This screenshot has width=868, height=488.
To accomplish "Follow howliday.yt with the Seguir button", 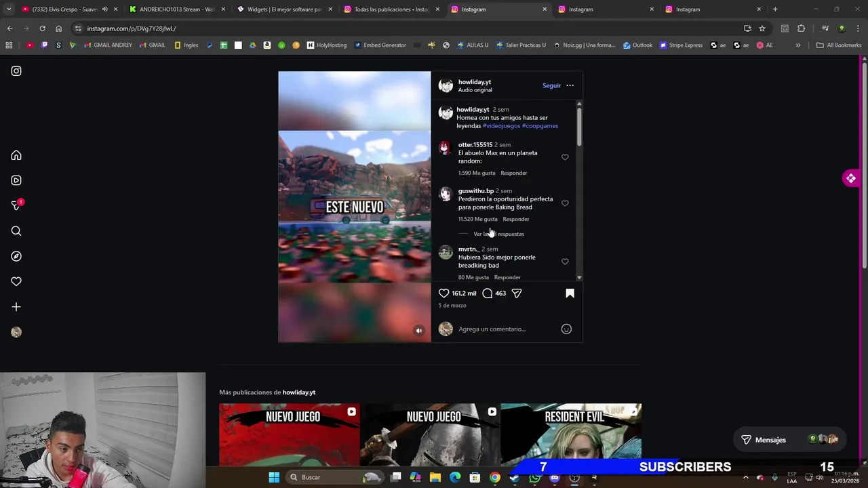I will click(551, 85).
